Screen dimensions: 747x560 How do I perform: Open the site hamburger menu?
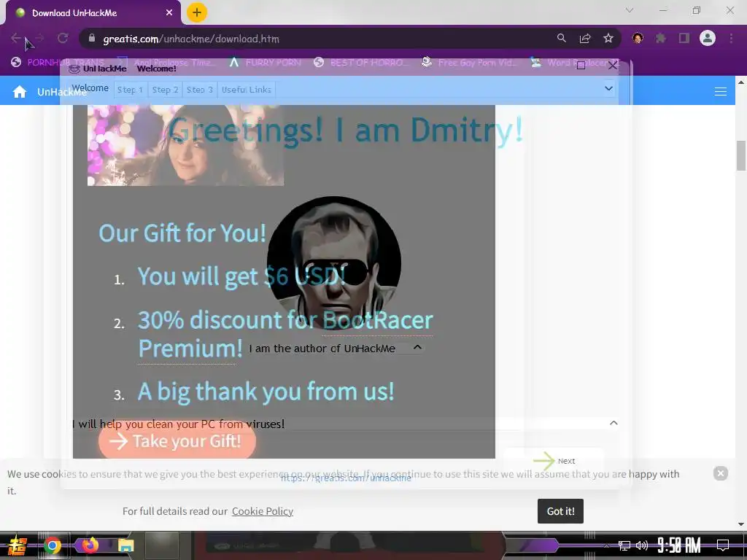coord(720,91)
